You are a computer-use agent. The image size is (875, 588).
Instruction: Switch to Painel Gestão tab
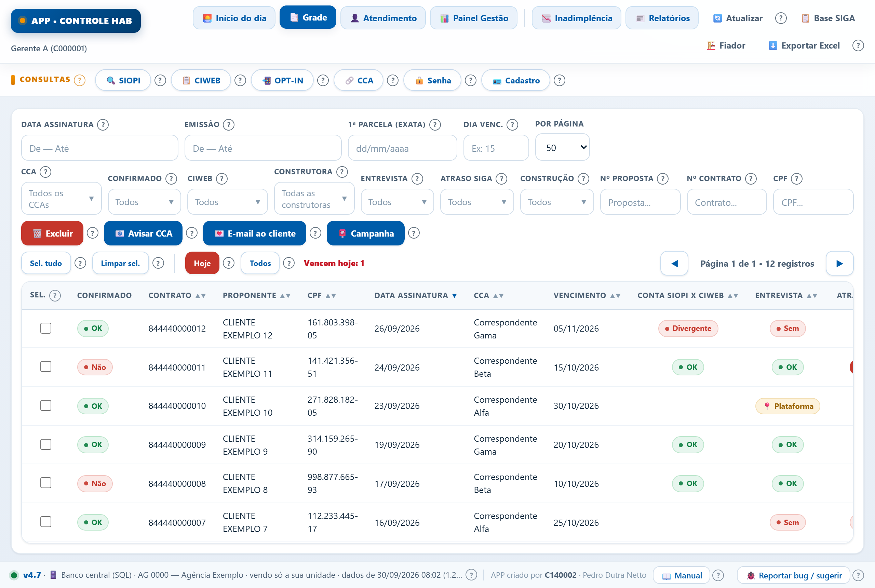point(473,18)
